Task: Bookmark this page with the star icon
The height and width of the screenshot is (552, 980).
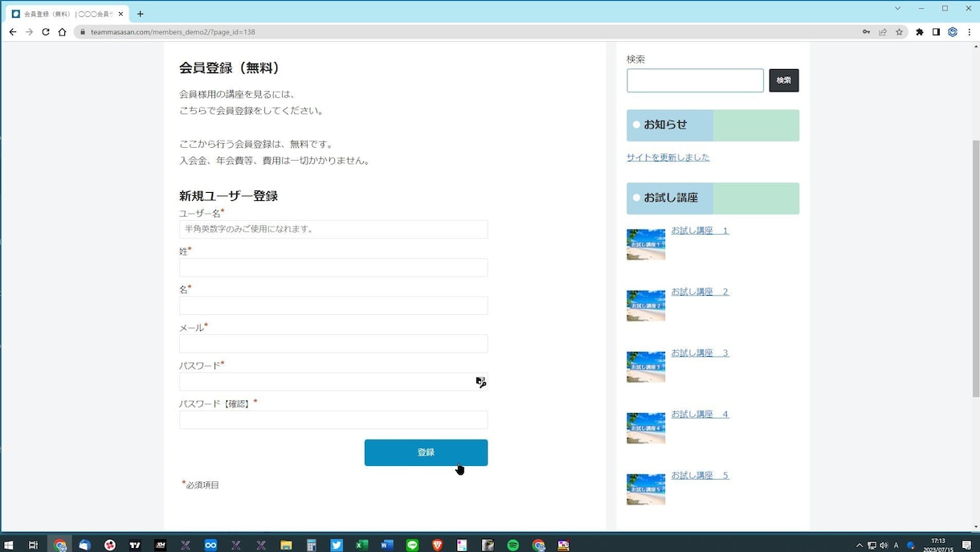Action: [899, 32]
